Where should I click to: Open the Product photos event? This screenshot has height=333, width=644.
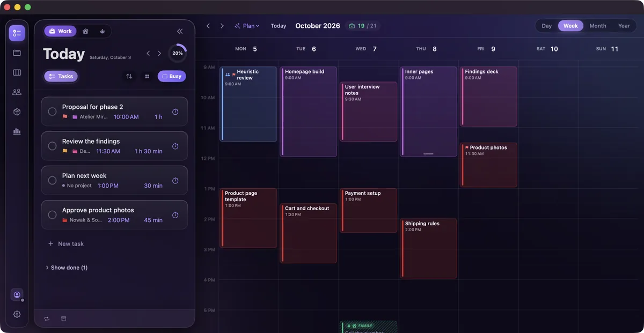coord(488,165)
